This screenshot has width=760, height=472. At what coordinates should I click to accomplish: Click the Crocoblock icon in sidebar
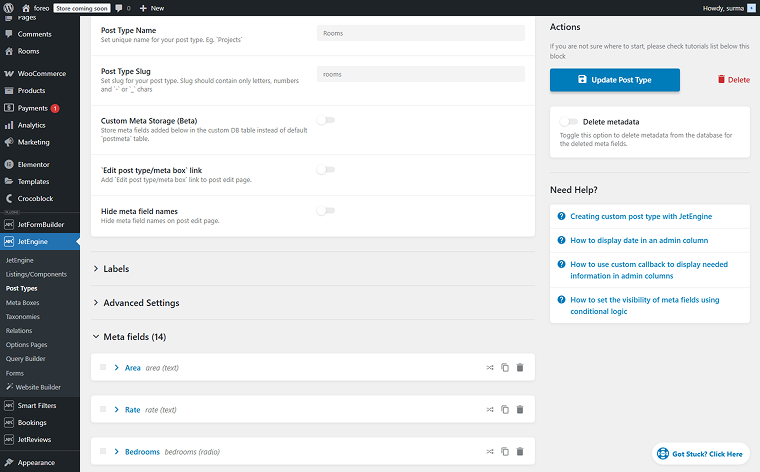coord(9,198)
